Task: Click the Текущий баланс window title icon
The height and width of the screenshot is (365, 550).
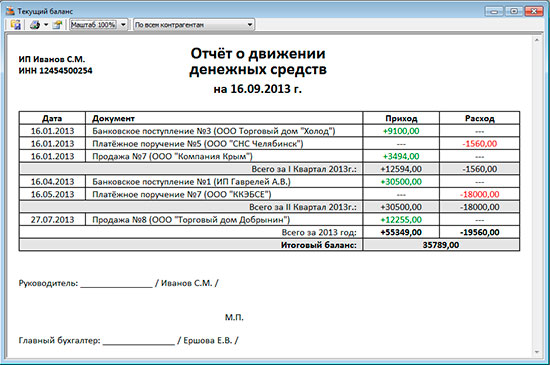Action: pos(10,11)
